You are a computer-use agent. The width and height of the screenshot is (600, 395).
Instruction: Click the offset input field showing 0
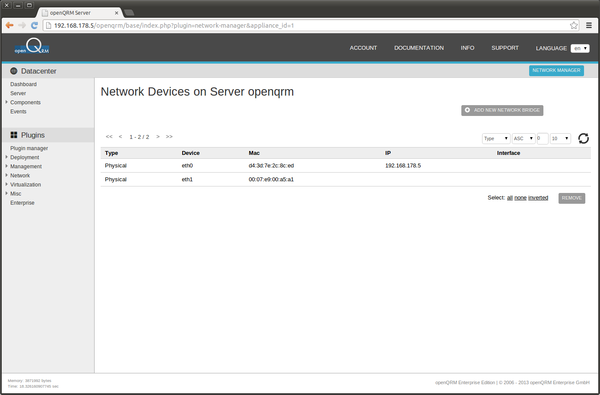click(x=542, y=139)
